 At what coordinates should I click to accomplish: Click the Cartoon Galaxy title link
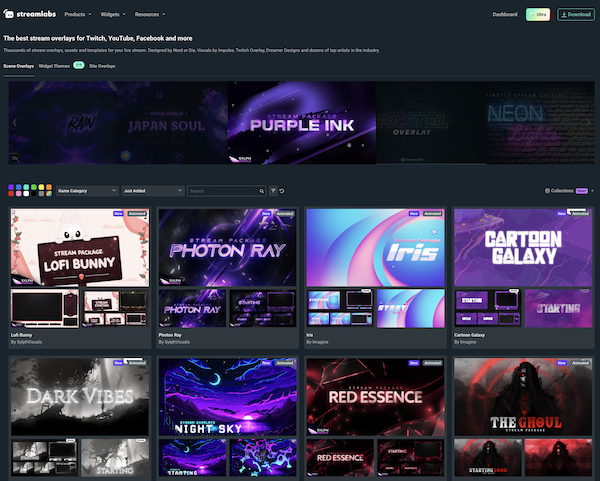click(x=470, y=335)
